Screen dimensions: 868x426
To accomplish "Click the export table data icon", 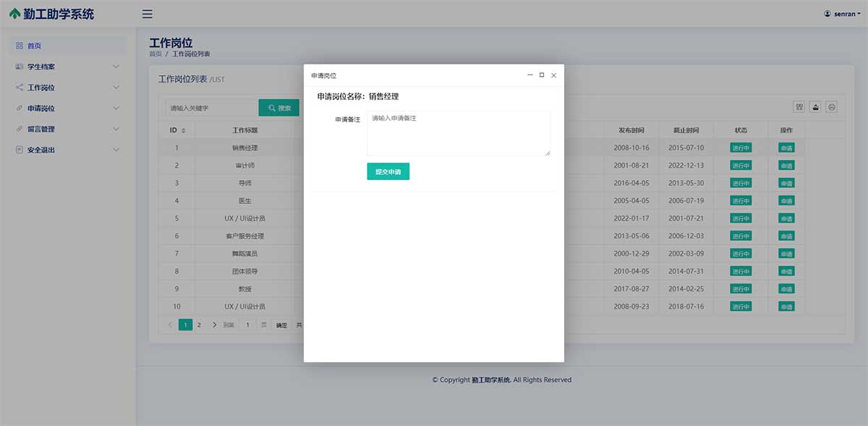I will pos(816,107).
